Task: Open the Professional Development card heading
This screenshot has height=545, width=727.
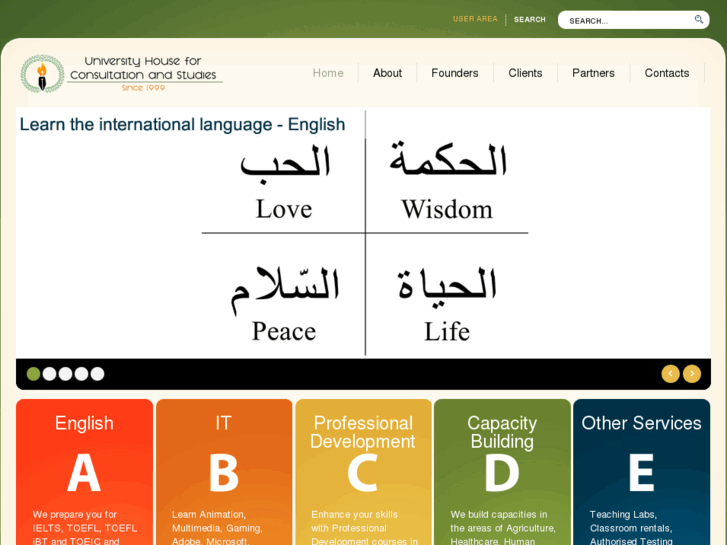Action: (363, 432)
